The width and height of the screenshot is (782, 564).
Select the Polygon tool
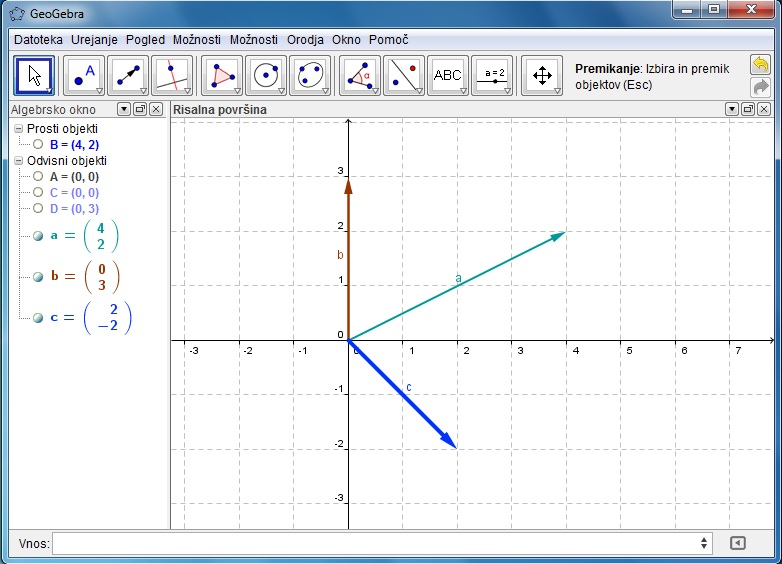pos(221,75)
